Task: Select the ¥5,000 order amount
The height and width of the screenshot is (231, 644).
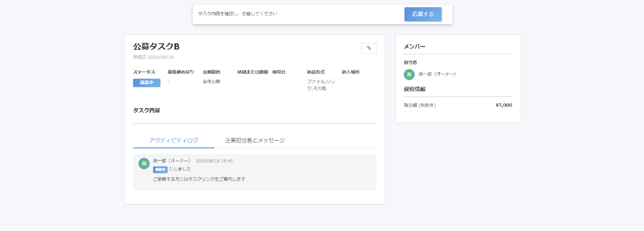Action: 504,105
